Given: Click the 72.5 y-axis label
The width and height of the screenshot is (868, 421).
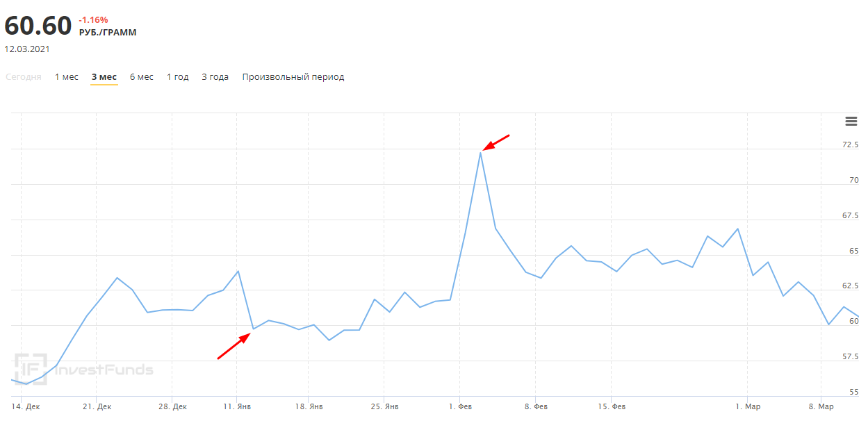Looking at the screenshot, I should pyautogui.click(x=850, y=145).
